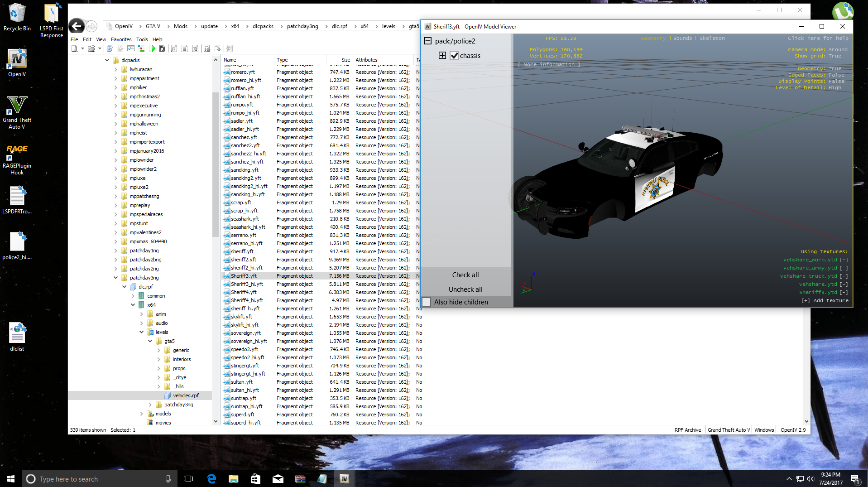
Task: Enable the Also hide children checkbox
Action: tap(427, 302)
